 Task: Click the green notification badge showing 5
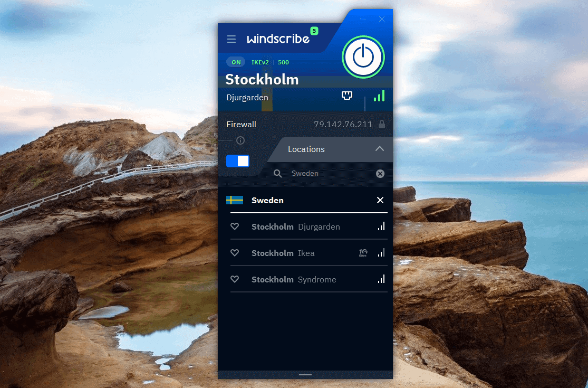click(314, 31)
